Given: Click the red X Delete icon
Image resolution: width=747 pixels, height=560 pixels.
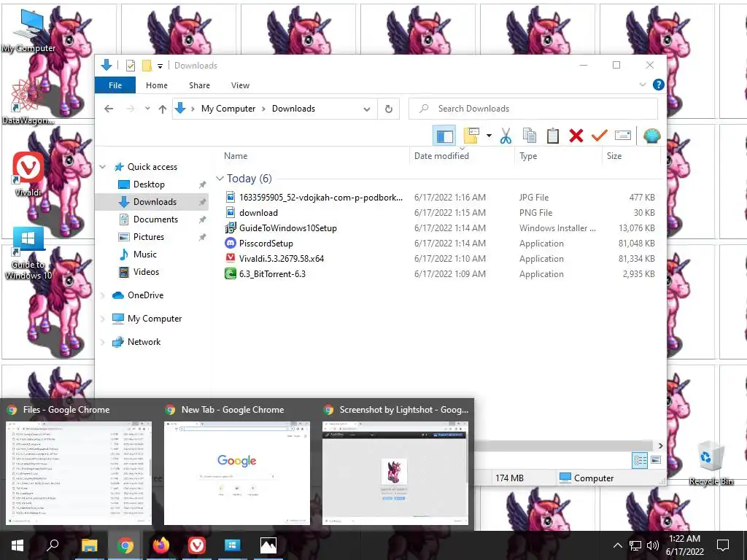Looking at the screenshot, I should coord(576,136).
